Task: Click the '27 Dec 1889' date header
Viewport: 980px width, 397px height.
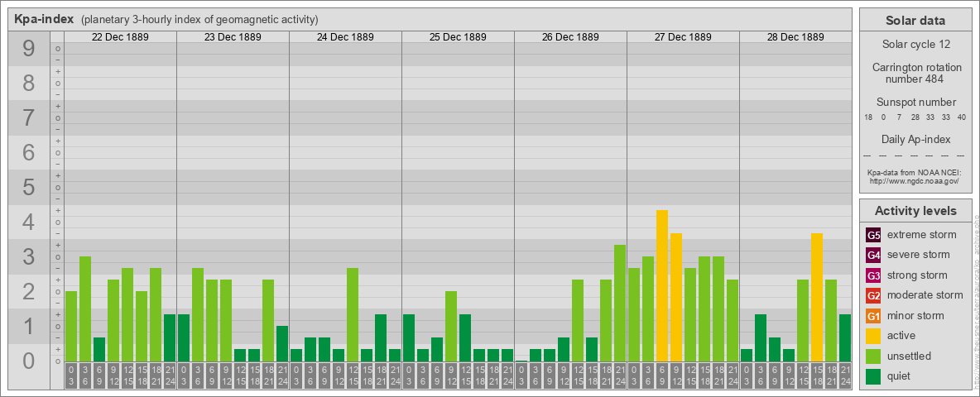Action: pyautogui.click(x=683, y=37)
